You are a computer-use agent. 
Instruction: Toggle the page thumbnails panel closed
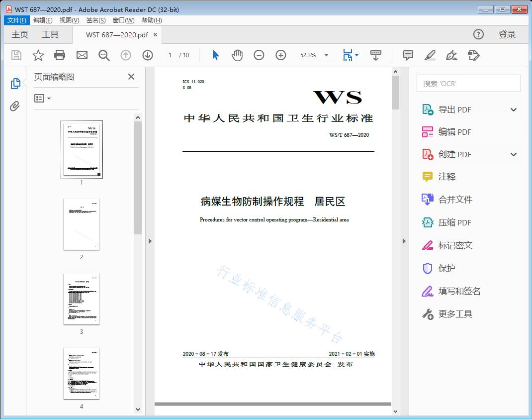131,77
